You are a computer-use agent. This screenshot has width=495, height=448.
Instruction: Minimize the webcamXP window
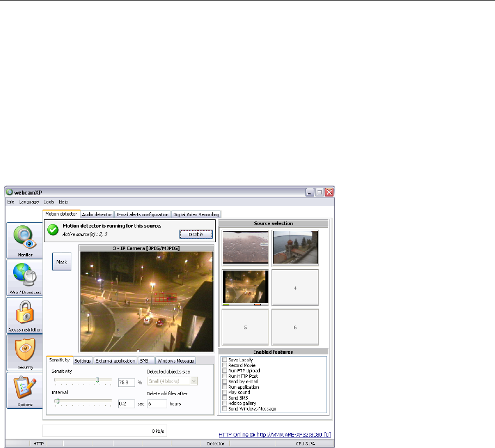(310, 192)
